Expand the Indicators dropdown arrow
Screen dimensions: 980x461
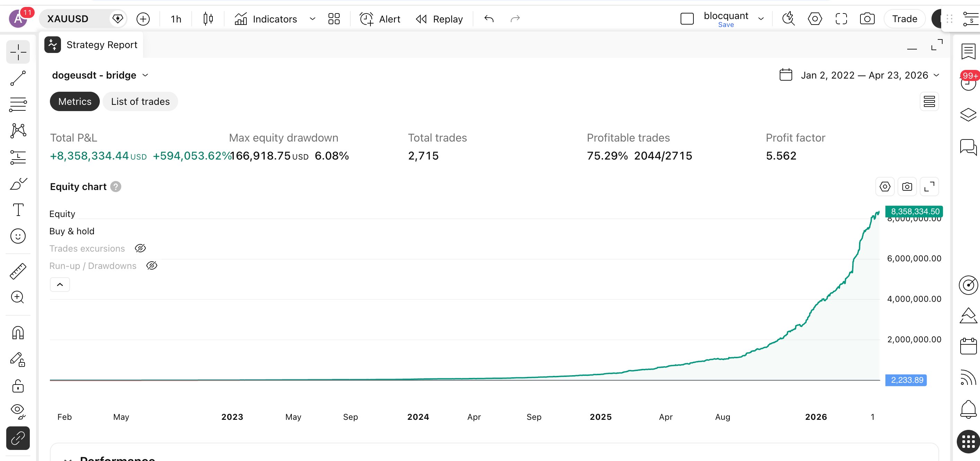[x=312, y=19]
